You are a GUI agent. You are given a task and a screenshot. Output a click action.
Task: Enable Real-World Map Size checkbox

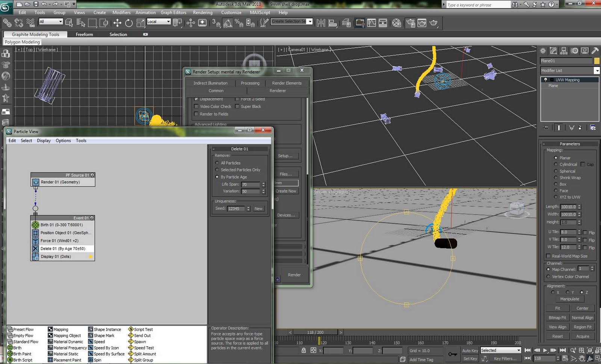click(x=548, y=256)
